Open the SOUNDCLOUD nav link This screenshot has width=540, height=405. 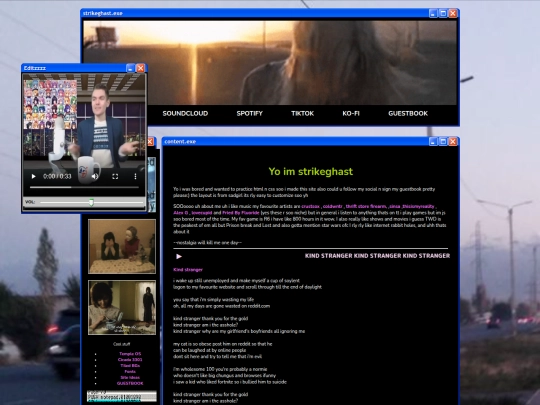pos(185,113)
